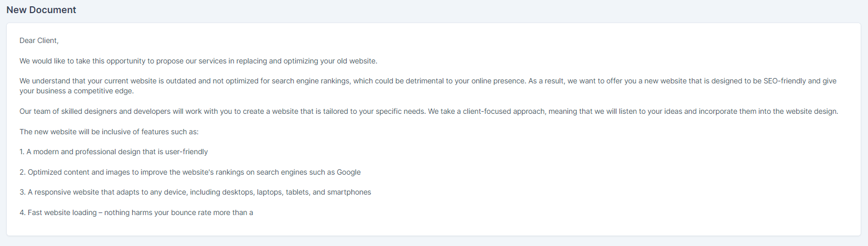Place cursor on Dear Client greeting

coord(39,40)
